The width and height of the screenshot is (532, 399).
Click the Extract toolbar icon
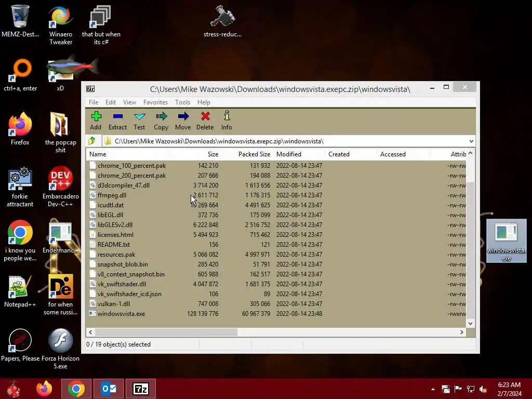click(x=118, y=121)
